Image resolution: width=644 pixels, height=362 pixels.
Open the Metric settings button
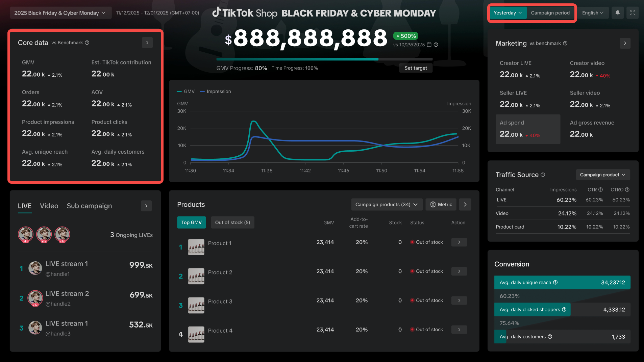tap(441, 205)
